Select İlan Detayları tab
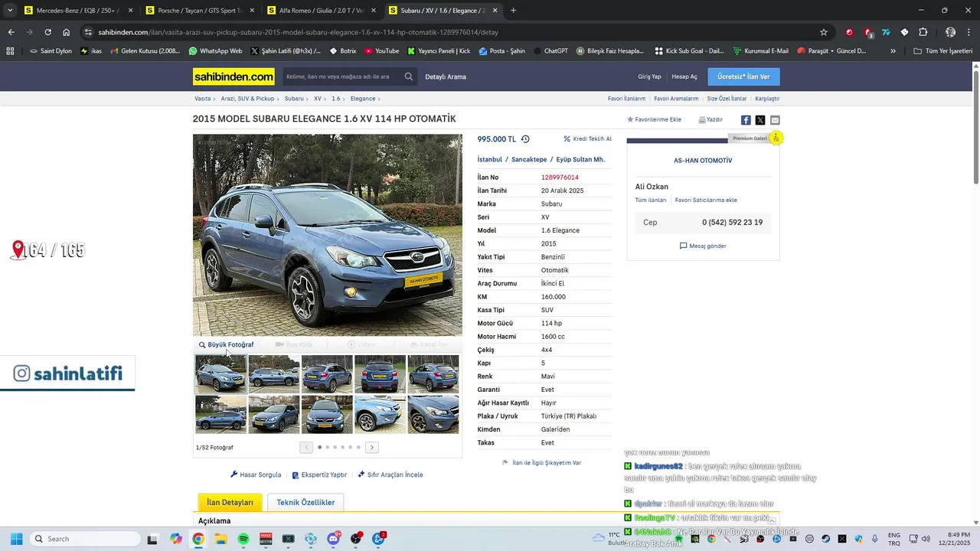This screenshot has height=551, width=980. click(x=230, y=503)
